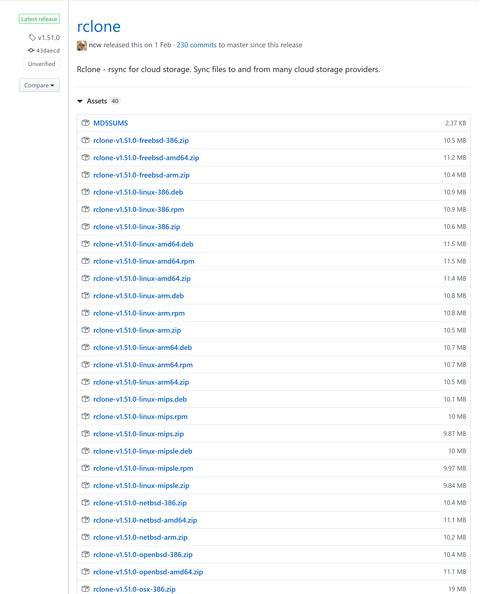Open the rclone release title
500x594 pixels.
click(98, 27)
